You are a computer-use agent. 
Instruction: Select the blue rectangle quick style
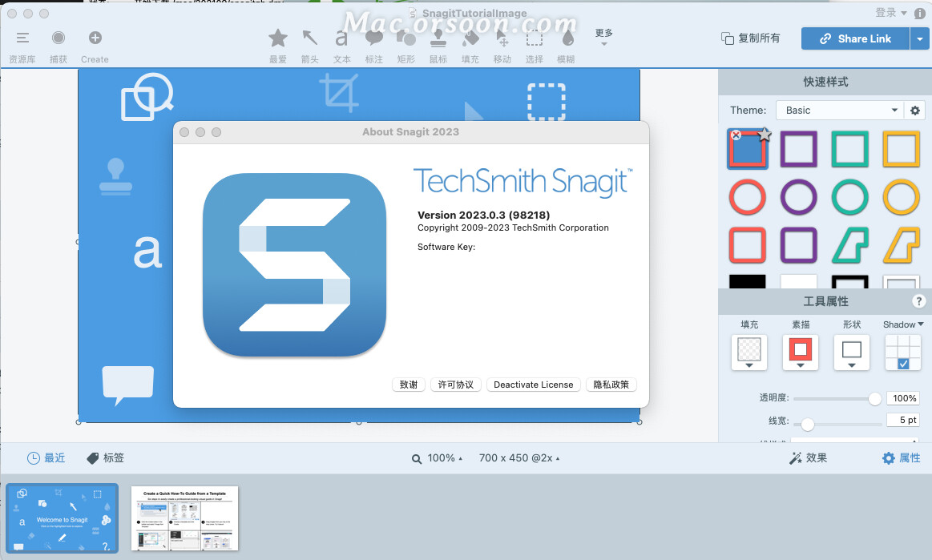(748, 150)
